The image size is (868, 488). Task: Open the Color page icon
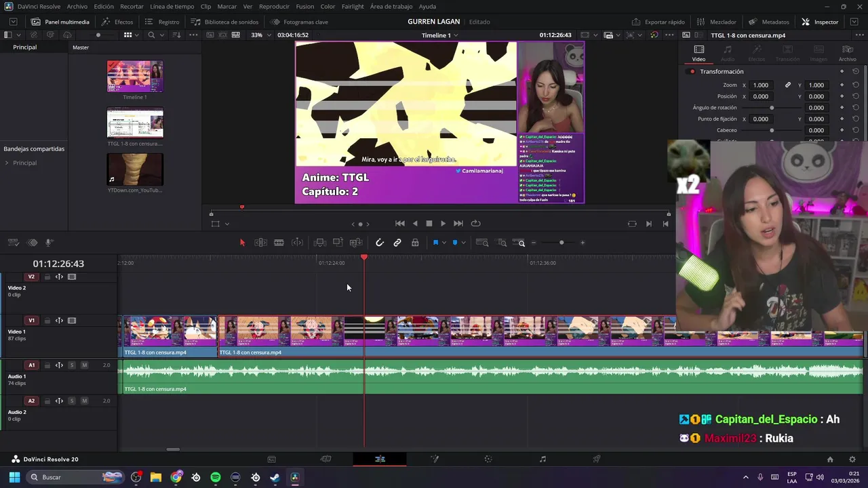(x=488, y=459)
